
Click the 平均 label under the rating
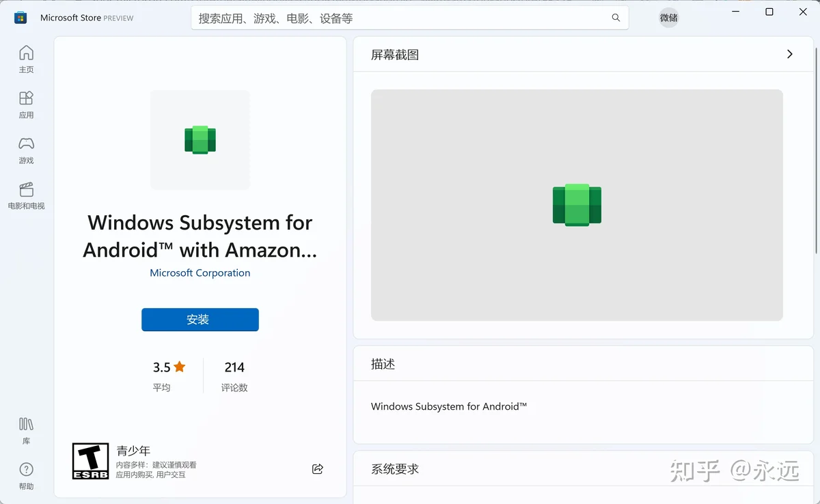tap(161, 387)
